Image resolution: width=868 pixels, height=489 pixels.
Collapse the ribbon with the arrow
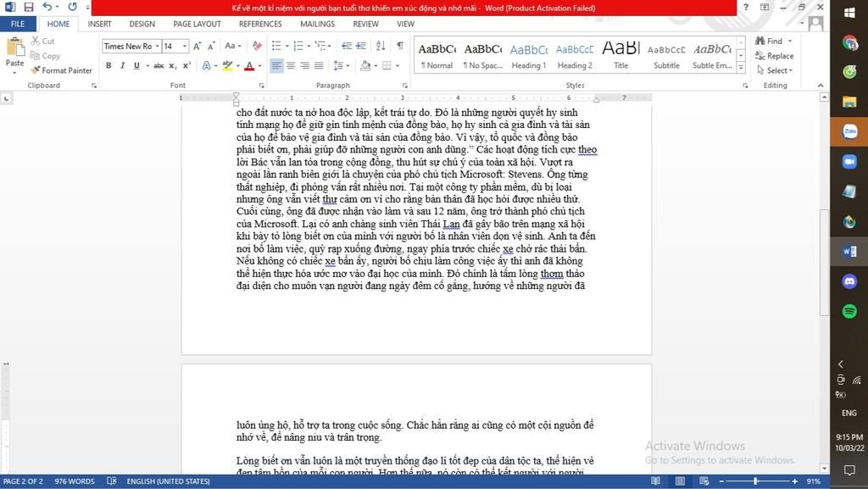821,86
